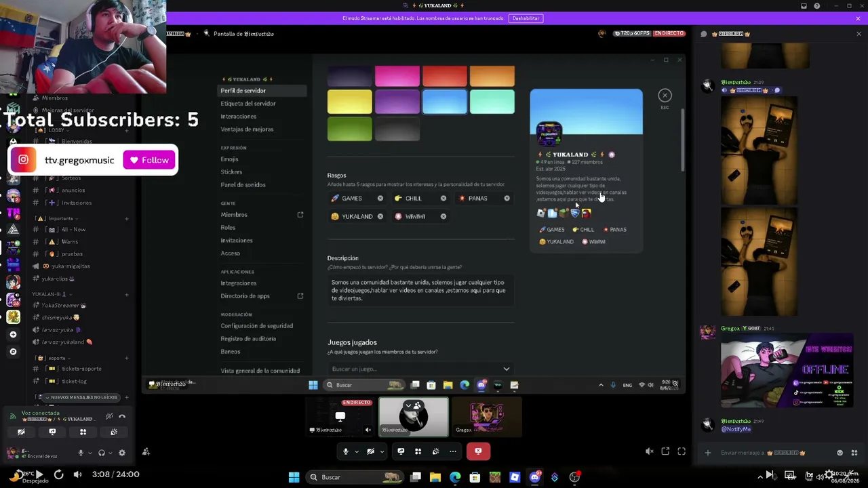
Task: Open Ventajas de mejoras settings page
Action: [247, 129]
